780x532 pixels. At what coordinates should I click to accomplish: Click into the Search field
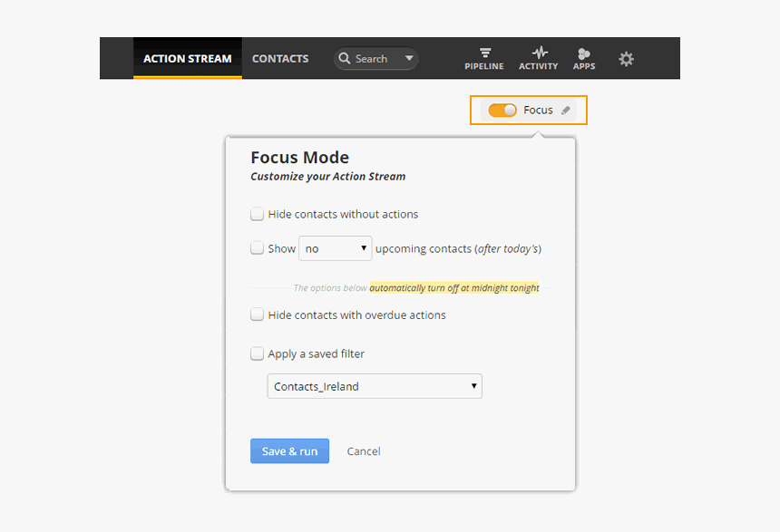pos(374,59)
